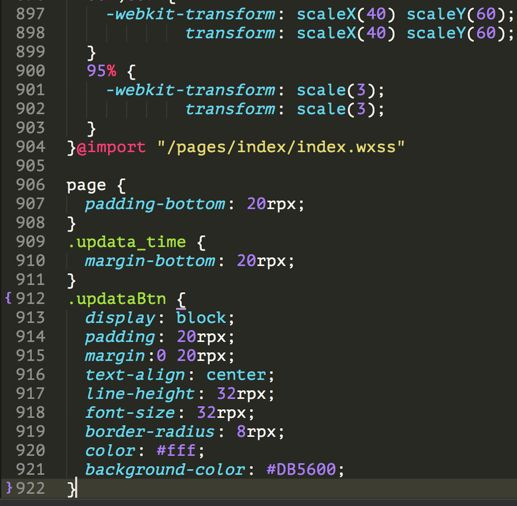
Task: Click the border-radius property name
Action: pos(150,432)
